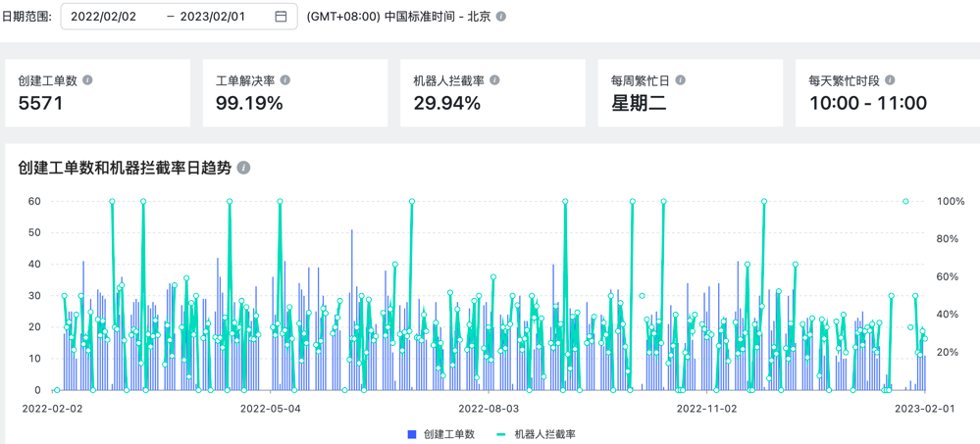Click the 星期二 busiest weekday value
Image resolution: width=980 pixels, height=444 pixels.
tap(639, 103)
